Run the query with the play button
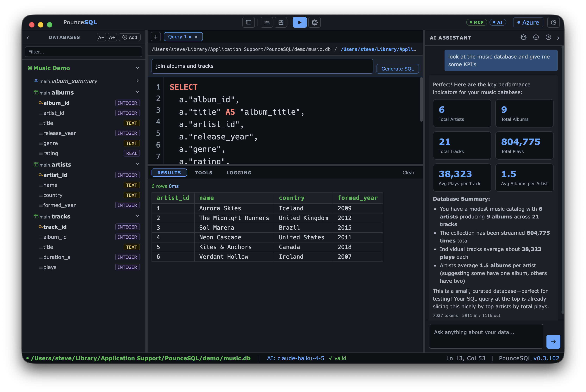The image size is (586, 392). [x=300, y=22]
